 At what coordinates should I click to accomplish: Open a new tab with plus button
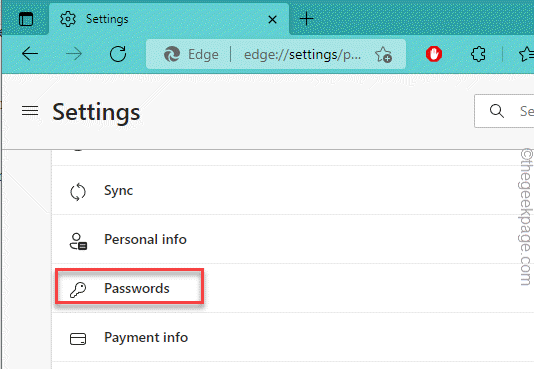click(x=307, y=19)
